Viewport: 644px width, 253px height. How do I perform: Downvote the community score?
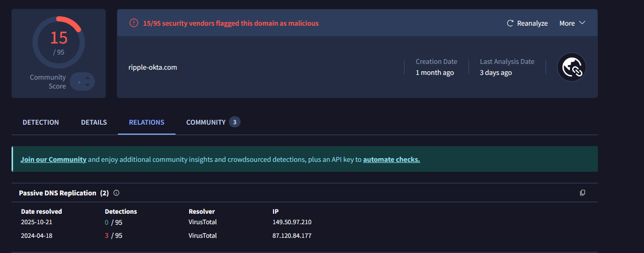(x=88, y=85)
